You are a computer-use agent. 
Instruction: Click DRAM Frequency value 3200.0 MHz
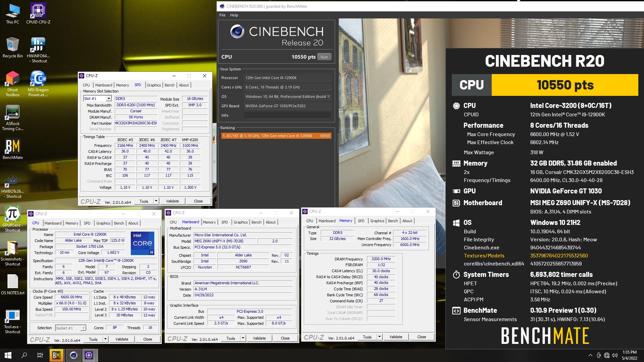[x=381, y=259]
